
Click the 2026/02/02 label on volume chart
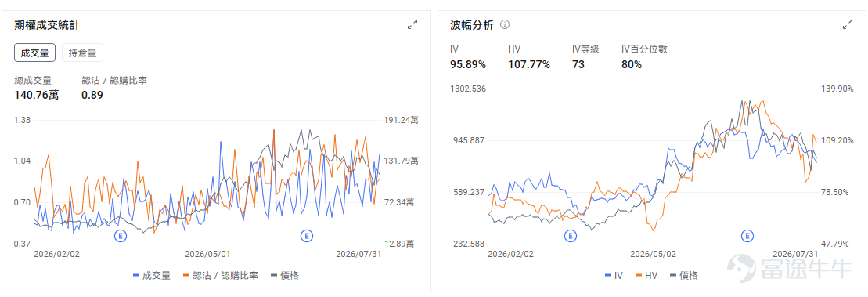[57, 254]
